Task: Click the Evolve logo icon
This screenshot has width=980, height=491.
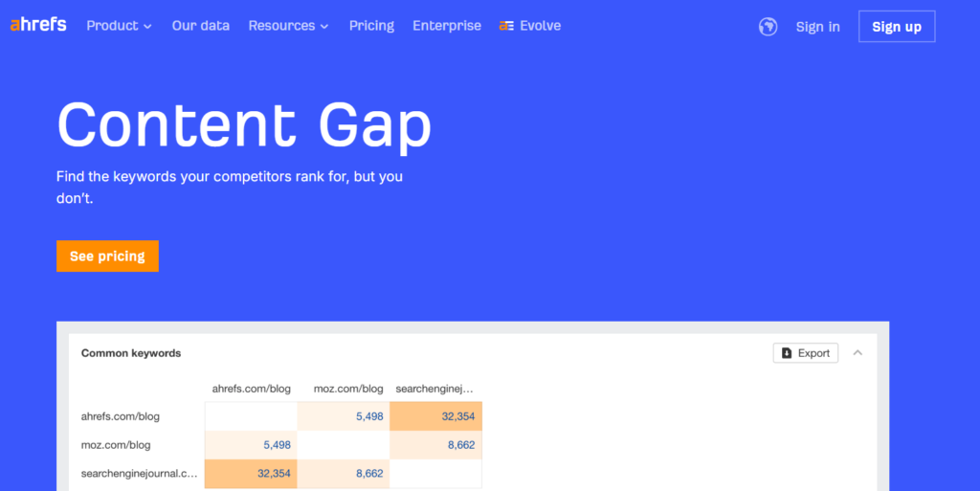Action: tap(506, 26)
